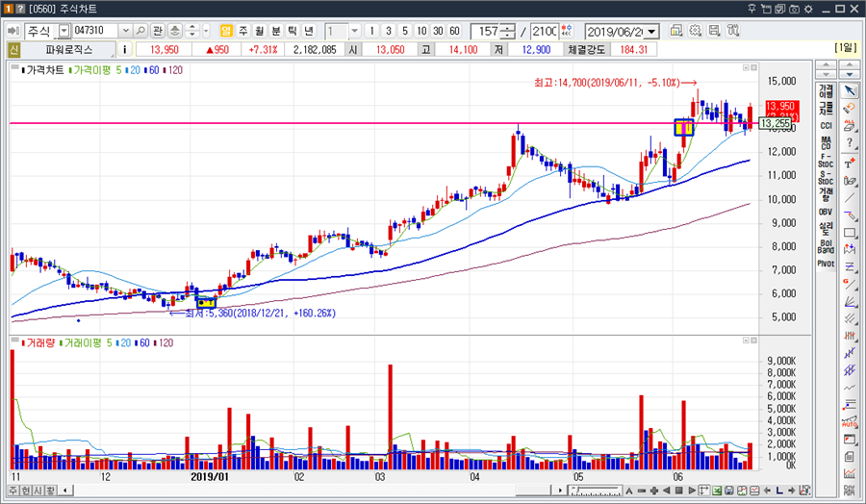Image resolution: width=866 pixels, height=504 pixels.
Task: Set interval to 60 button
Action: [x=454, y=31]
